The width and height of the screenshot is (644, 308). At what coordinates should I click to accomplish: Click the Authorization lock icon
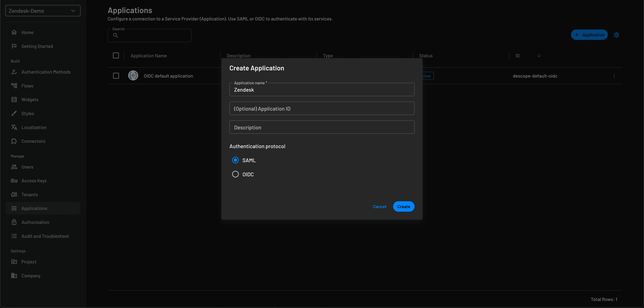14,222
